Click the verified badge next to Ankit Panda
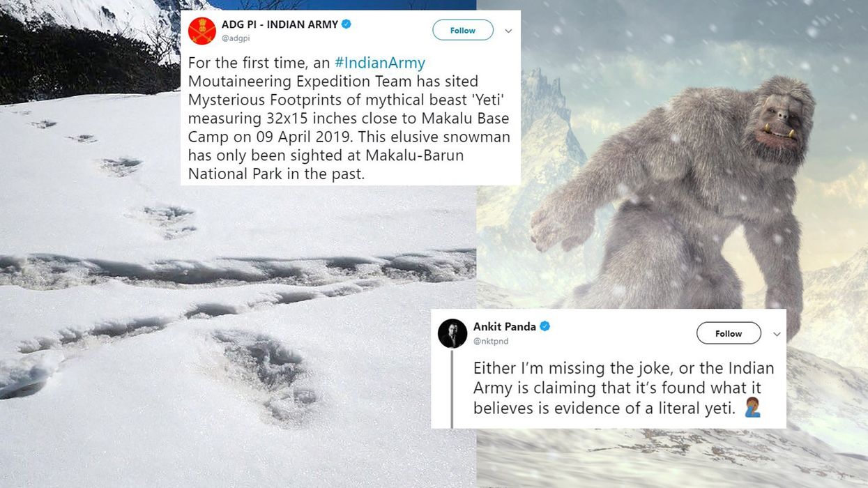 click(x=545, y=326)
